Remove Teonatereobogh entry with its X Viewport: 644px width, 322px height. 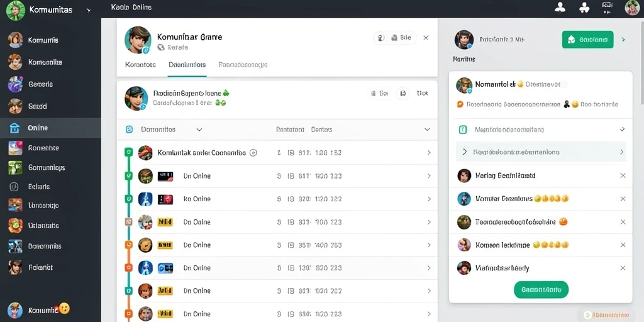[623, 222]
